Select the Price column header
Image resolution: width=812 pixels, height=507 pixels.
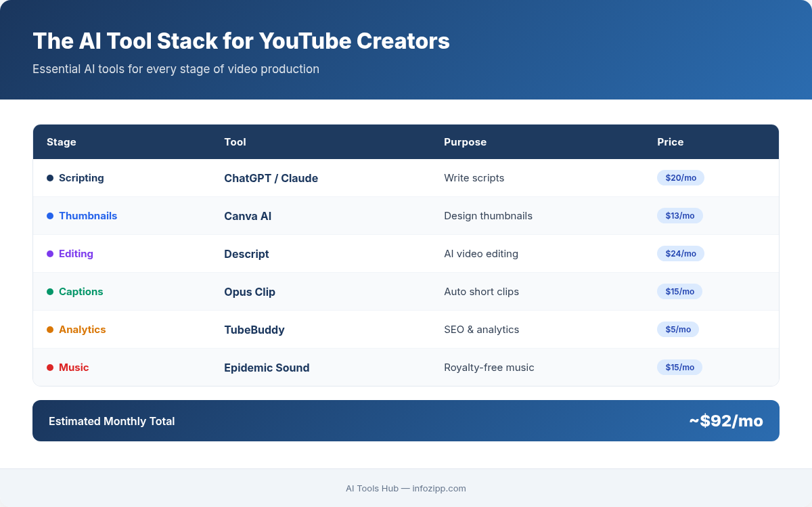click(x=671, y=141)
